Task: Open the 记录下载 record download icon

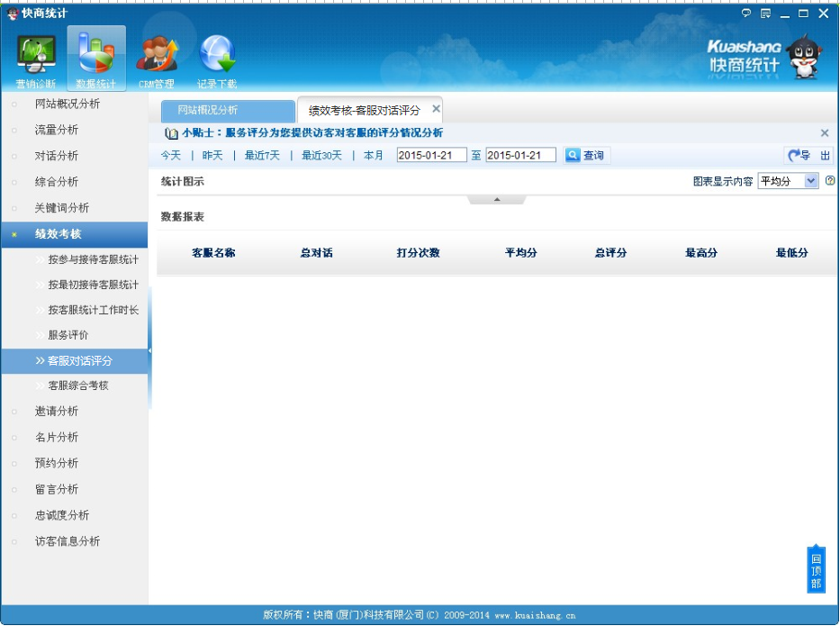Action: click(217, 59)
